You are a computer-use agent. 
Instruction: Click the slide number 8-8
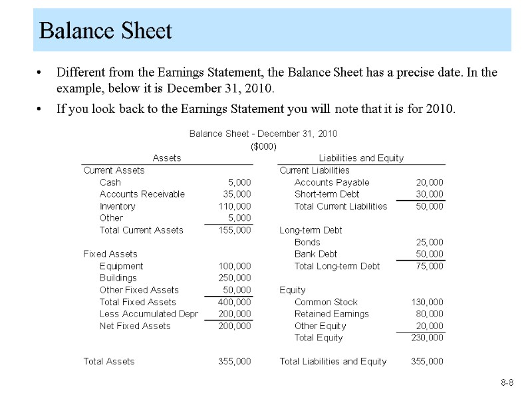[x=507, y=382]
